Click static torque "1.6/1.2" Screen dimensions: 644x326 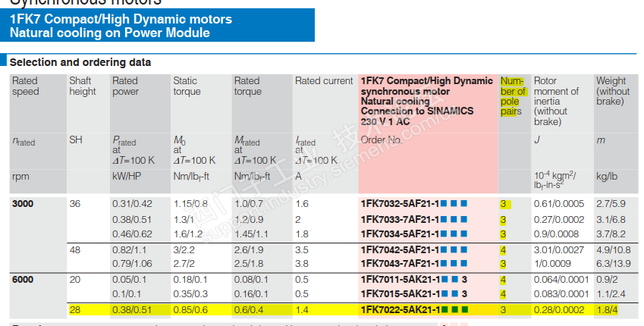point(187,234)
